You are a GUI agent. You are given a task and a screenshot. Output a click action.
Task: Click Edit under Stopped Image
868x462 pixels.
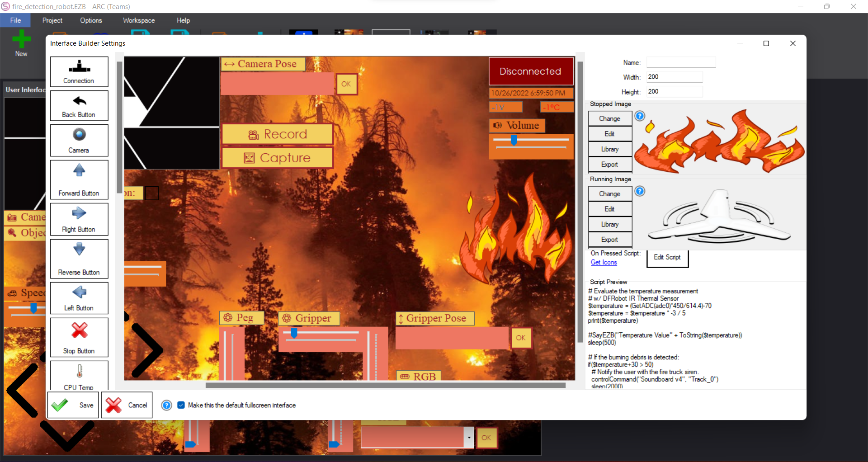pos(610,134)
